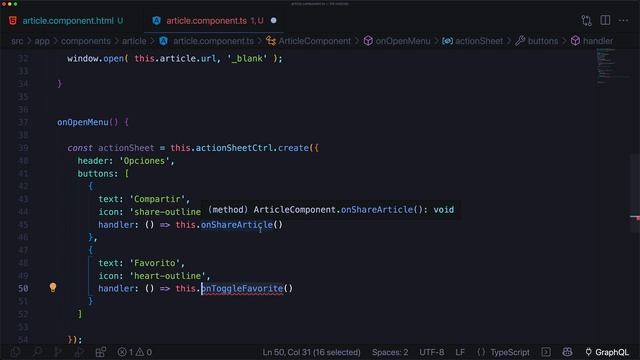Click the handler breadcrumb at path end
Viewport: 640px width, 360px height.
598,41
